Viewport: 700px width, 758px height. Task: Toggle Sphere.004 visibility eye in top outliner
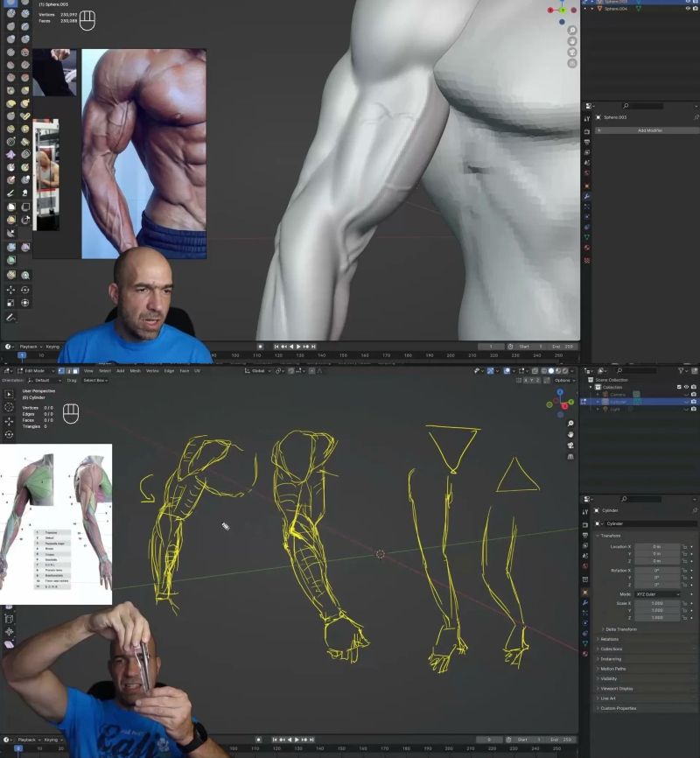688,8
